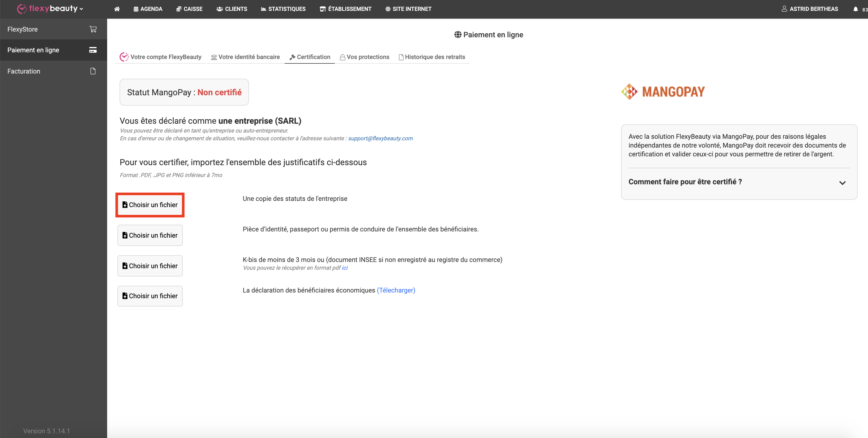Choose file for beneficiaries declaration
The height and width of the screenshot is (438, 868).
coord(150,296)
